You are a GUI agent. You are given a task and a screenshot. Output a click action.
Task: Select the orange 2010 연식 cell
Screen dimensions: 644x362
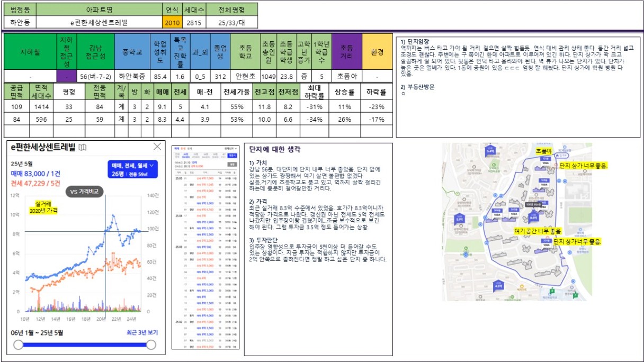coord(172,23)
